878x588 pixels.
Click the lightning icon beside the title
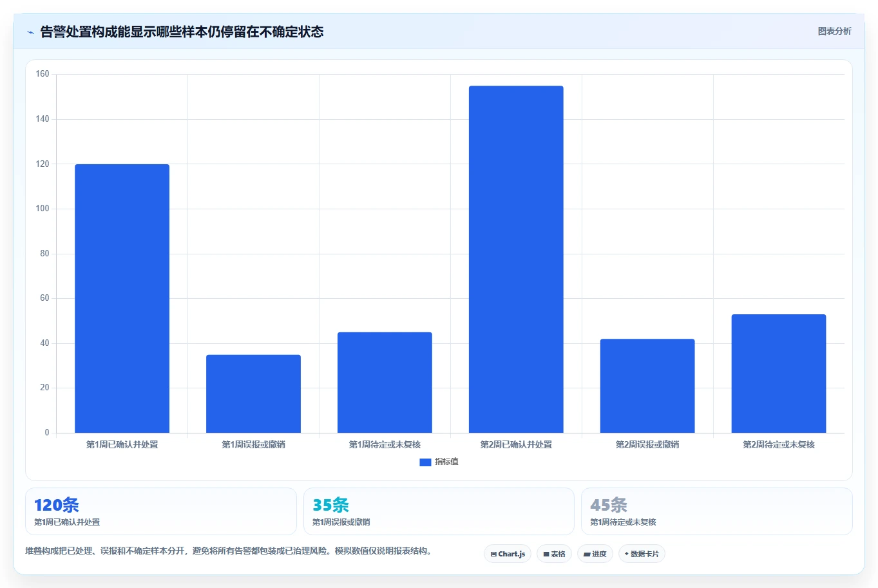click(x=30, y=32)
